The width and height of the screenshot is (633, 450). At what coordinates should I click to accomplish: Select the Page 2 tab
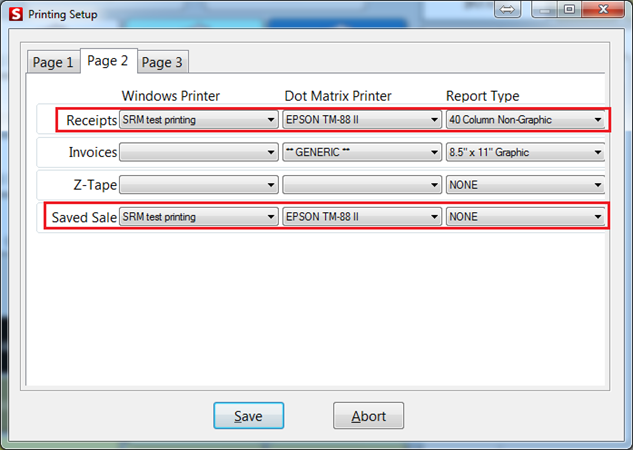107,61
